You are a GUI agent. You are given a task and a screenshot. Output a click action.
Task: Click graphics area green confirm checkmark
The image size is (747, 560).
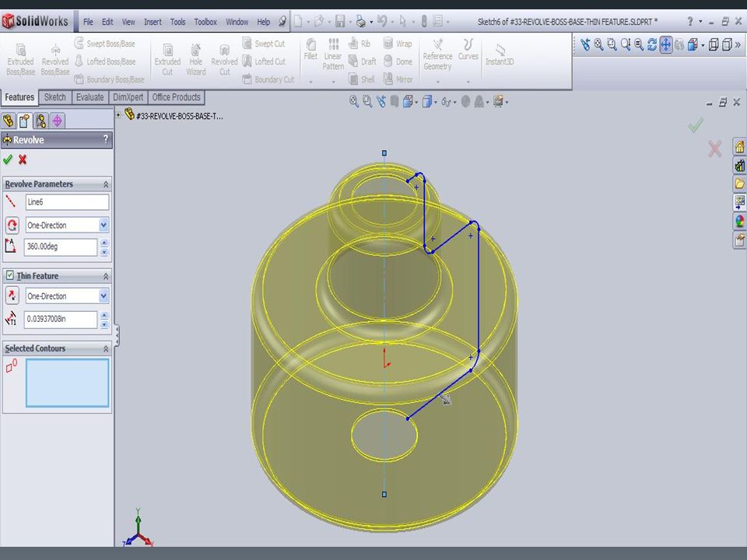696,125
